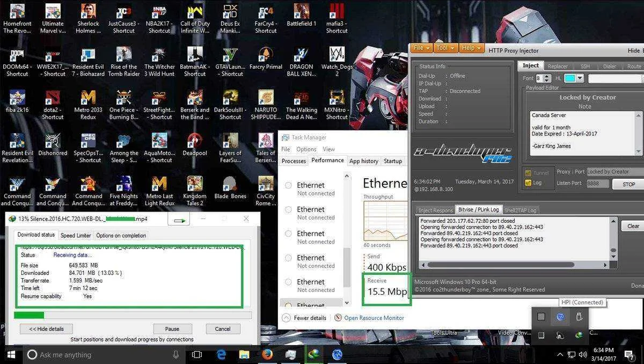
Task: Click the HL cyan color swatch
Action: (570, 78)
